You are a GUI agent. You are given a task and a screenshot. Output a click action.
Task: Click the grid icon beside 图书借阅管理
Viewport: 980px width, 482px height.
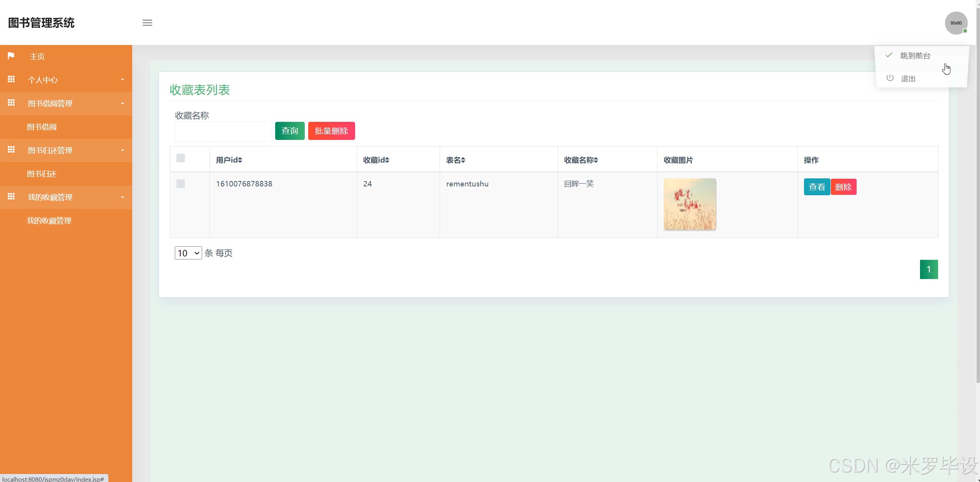point(11,103)
